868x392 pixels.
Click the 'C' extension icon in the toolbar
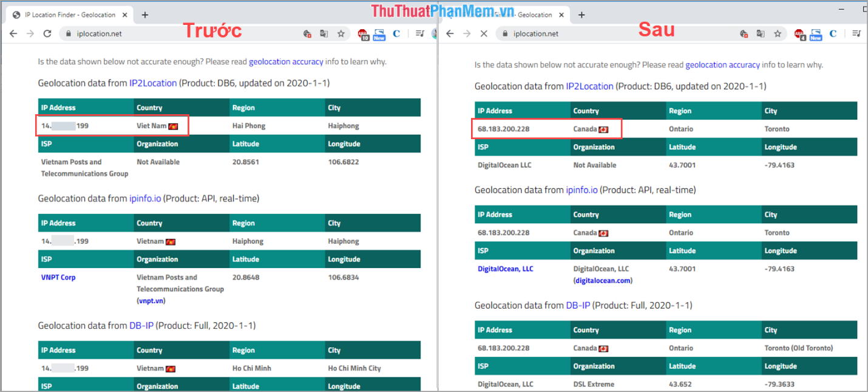[396, 34]
